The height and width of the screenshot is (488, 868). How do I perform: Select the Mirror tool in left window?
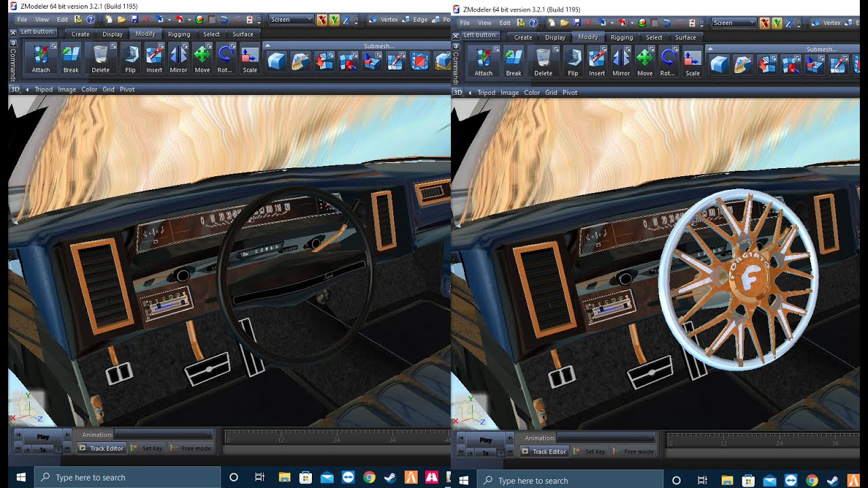point(178,58)
